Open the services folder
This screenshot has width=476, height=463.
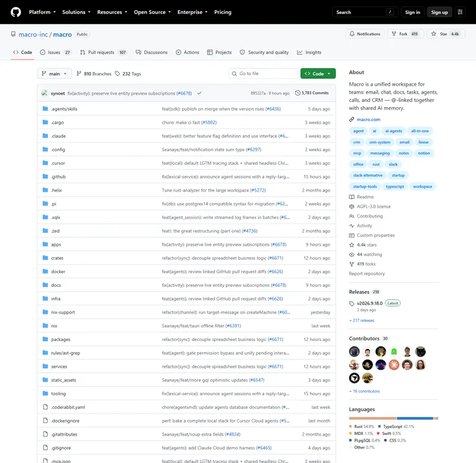[59, 367]
